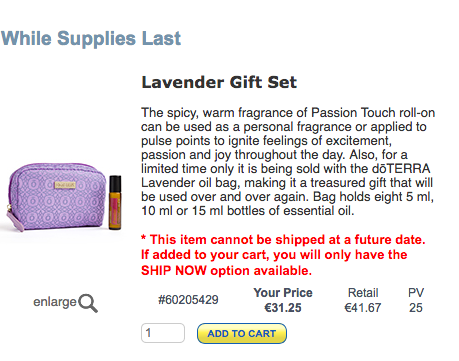This screenshot has height=361, width=459.
Task: Click the quantity input field
Action: click(x=163, y=333)
